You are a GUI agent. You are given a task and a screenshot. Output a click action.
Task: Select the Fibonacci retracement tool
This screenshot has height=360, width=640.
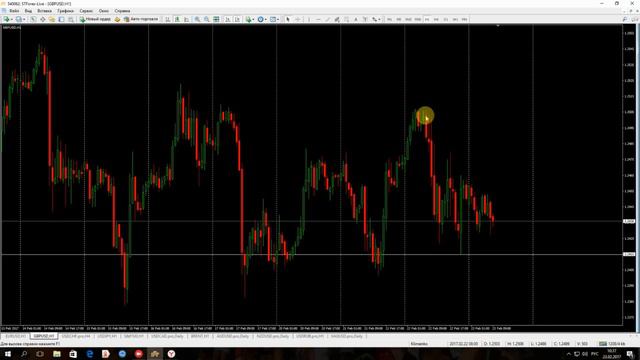pos(347,19)
